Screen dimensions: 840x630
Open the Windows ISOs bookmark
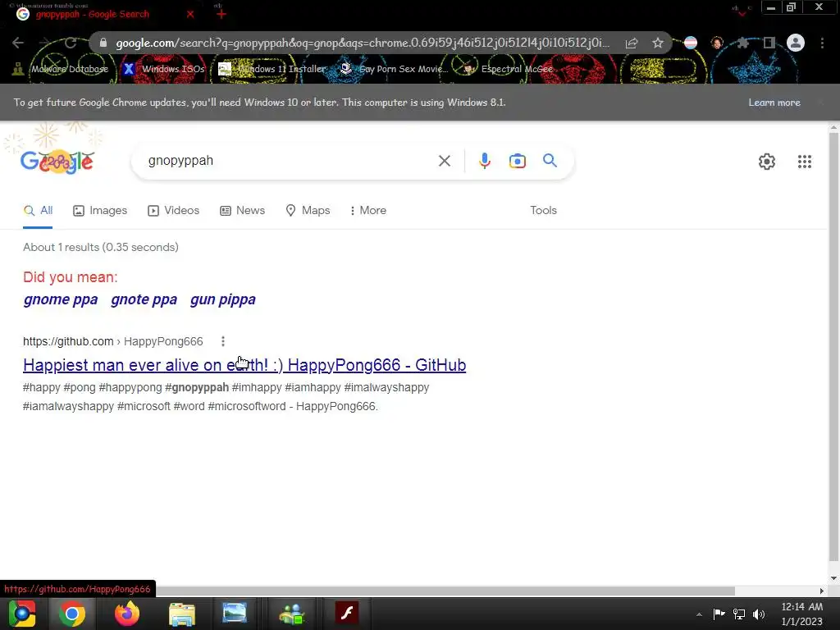164,69
